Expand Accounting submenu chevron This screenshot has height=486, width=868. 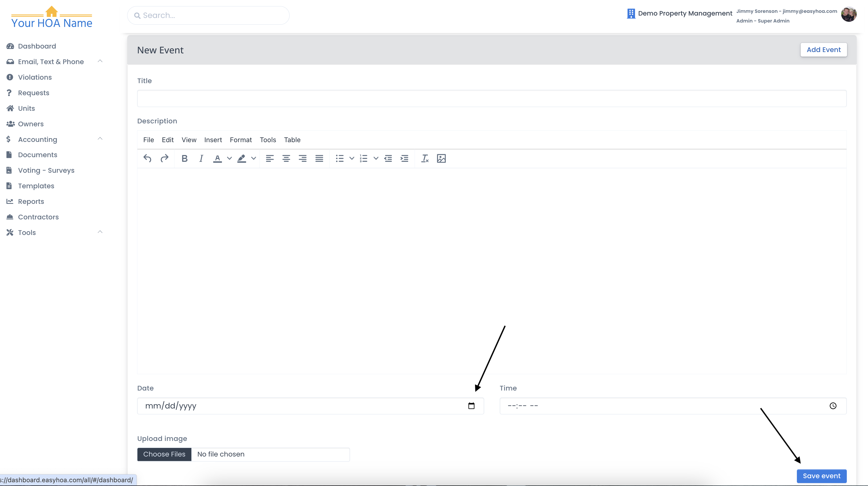[100, 139]
